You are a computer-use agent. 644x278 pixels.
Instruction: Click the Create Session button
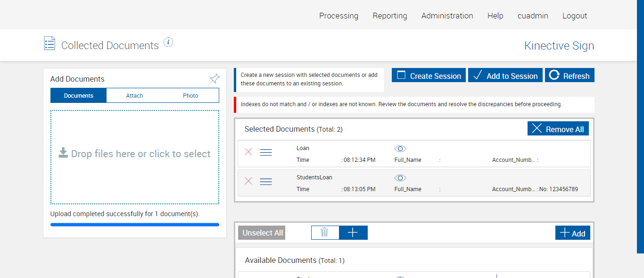click(x=429, y=76)
